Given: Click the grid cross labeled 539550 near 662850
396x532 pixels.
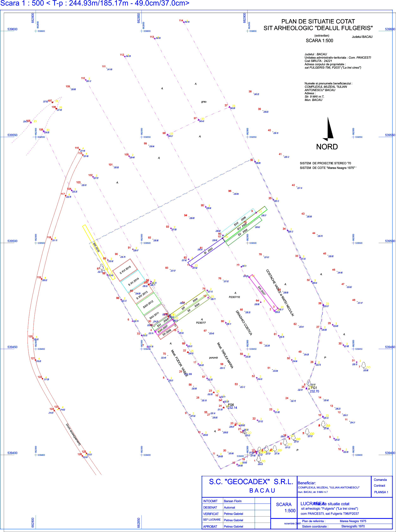Looking at the screenshot, I should point(141,137).
